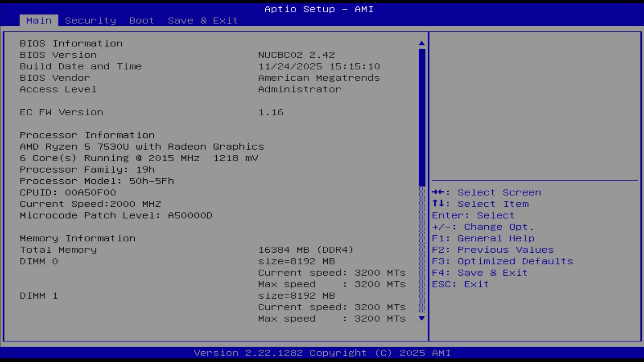Click the scroll up arrow
The width and height of the screenshot is (644, 362).
(422, 43)
